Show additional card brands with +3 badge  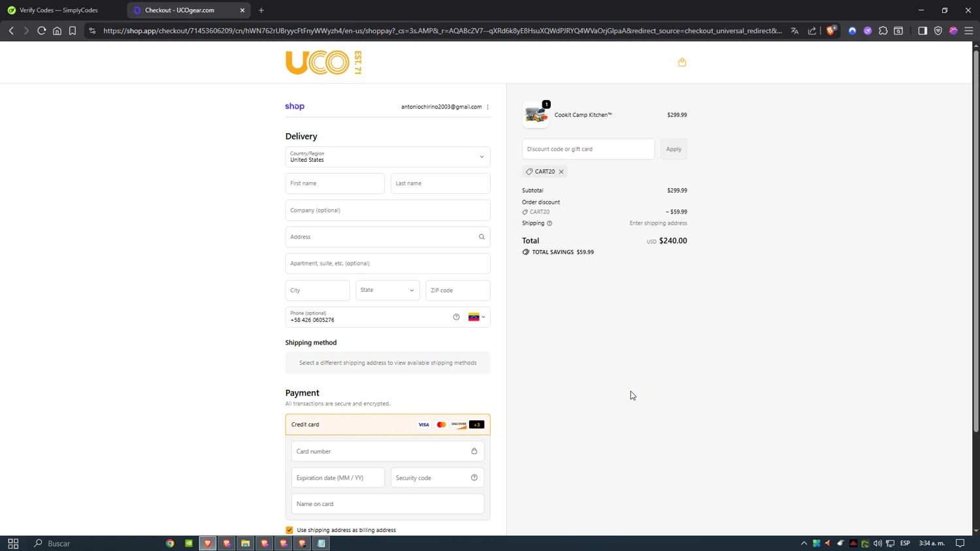[477, 424]
